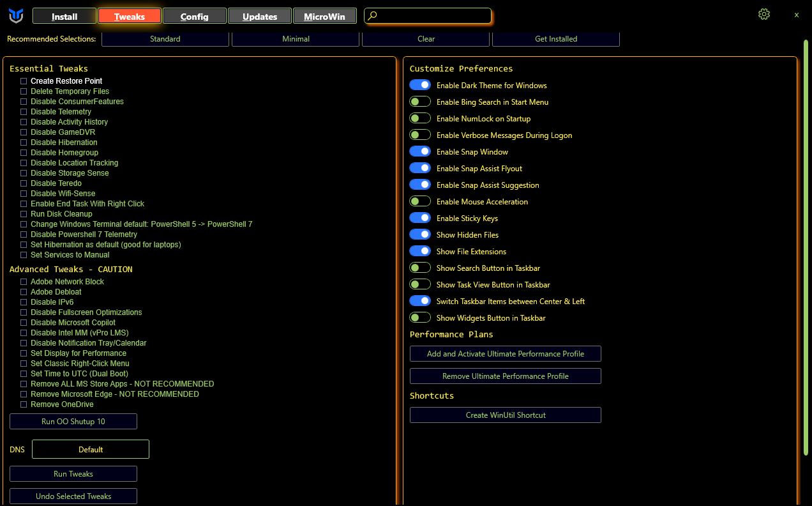This screenshot has width=812, height=506.
Task: Select the Updates tab
Action: click(260, 16)
